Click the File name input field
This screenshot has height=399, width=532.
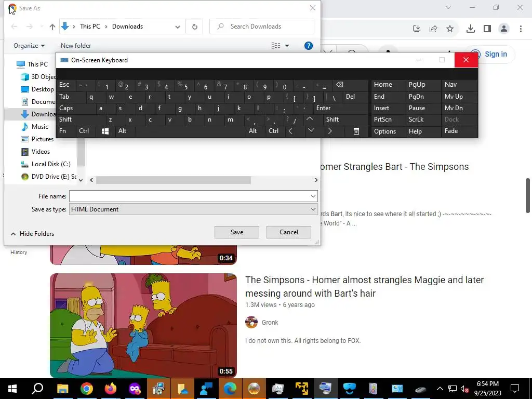tap(189, 196)
